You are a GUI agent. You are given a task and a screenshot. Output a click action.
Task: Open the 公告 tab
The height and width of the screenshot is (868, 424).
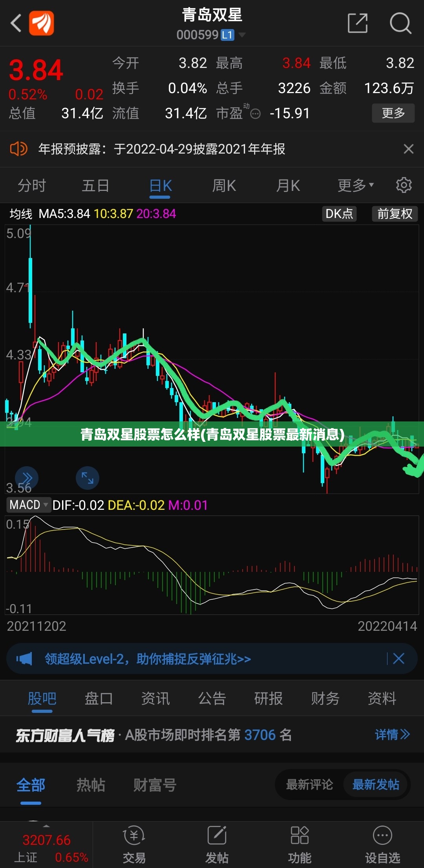[212, 698]
